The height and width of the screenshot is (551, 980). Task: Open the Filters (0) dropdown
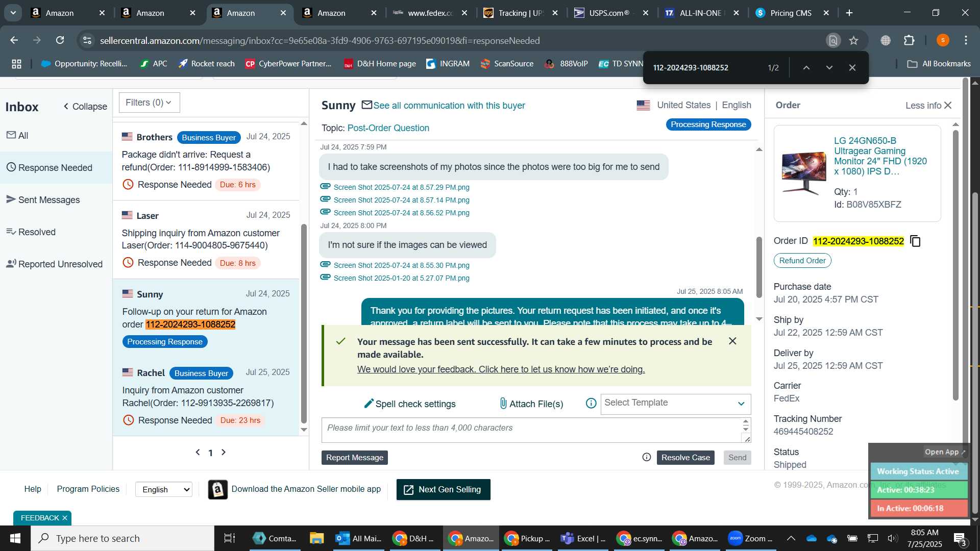(149, 103)
